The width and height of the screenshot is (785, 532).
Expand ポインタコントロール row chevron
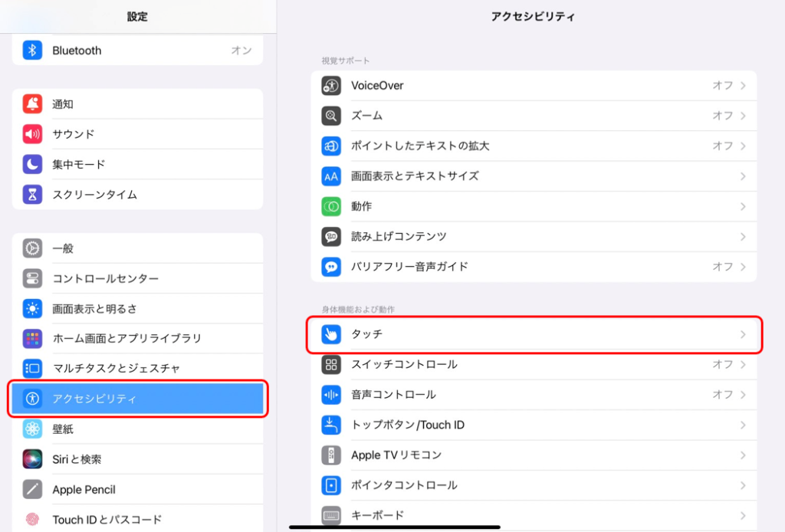coord(743,485)
